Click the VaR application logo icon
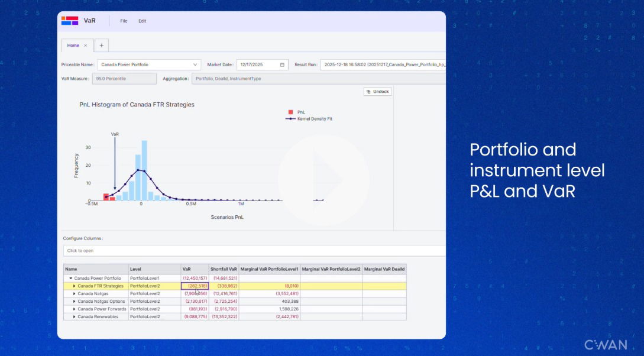This screenshot has width=644, height=356. tap(69, 21)
